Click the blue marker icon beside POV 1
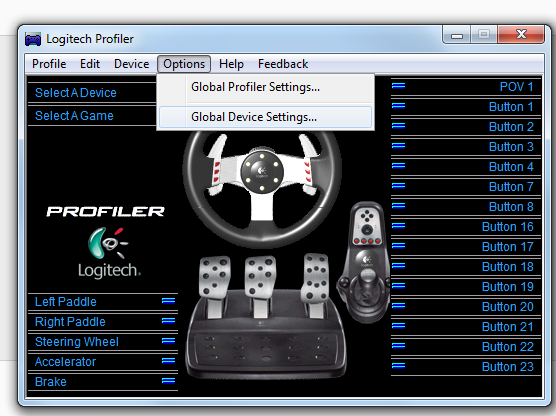This screenshot has width=556, height=416. [x=398, y=86]
